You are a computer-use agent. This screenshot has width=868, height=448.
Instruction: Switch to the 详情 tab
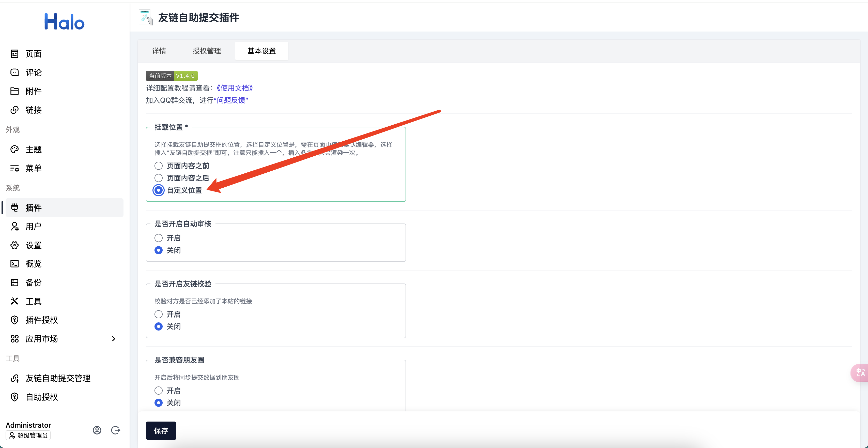point(159,51)
